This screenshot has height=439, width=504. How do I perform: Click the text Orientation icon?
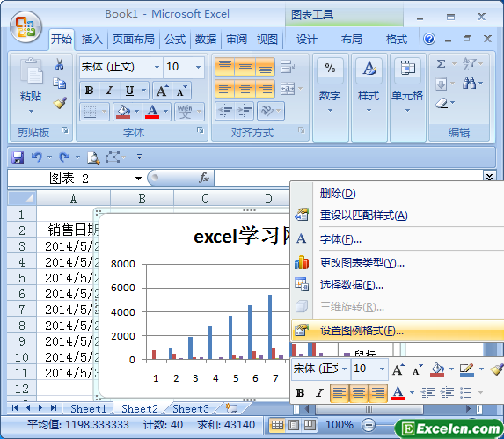[x=267, y=111]
